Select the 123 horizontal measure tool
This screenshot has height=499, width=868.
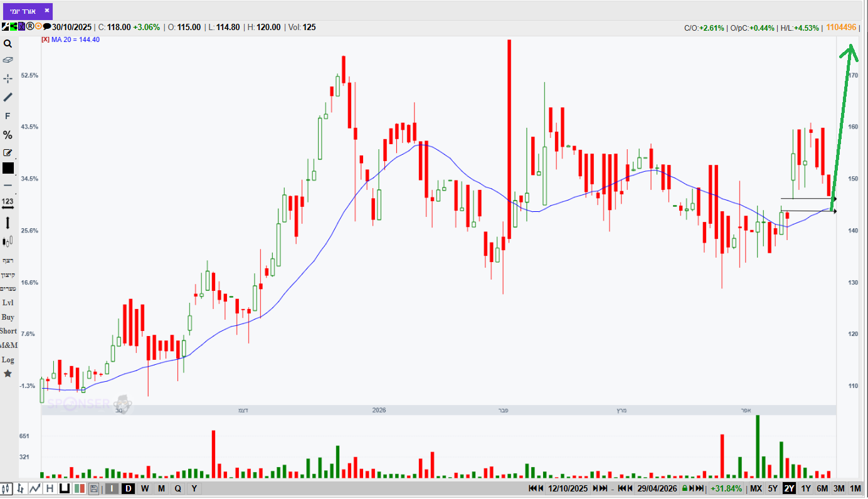point(8,202)
